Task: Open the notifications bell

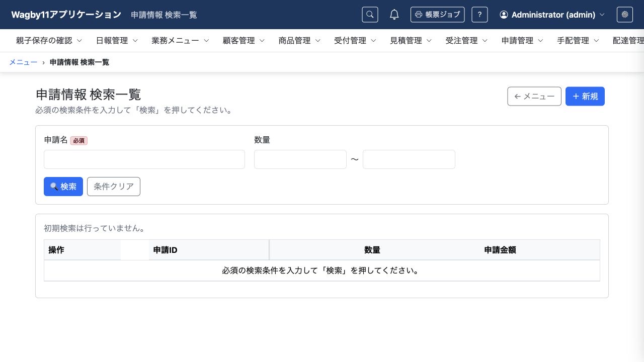Action: (x=394, y=15)
